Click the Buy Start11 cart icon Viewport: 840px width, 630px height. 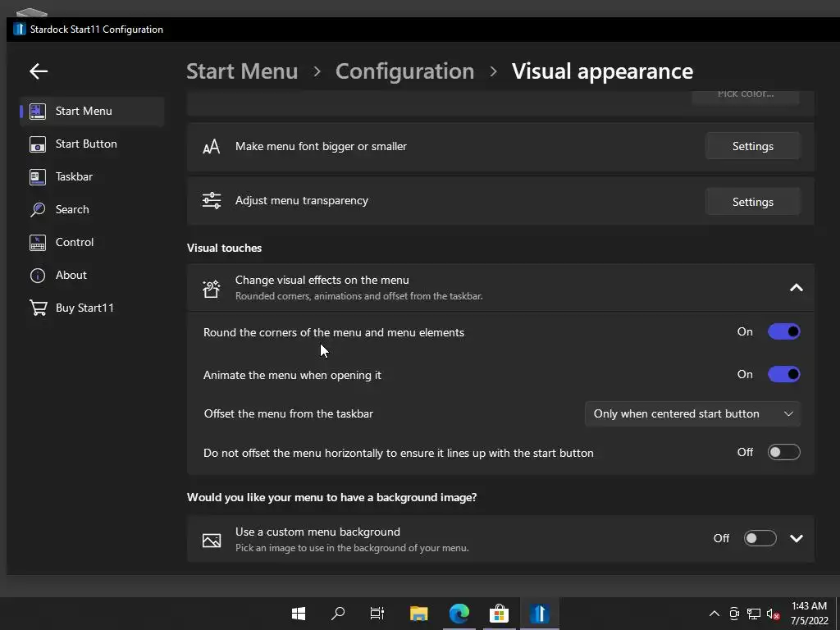tap(38, 308)
